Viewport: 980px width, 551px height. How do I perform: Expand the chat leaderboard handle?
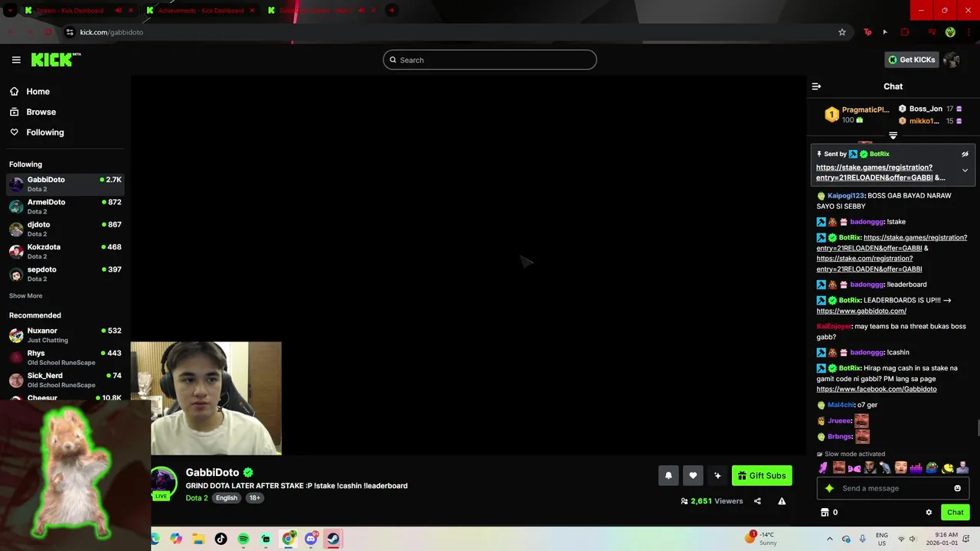(x=893, y=135)
